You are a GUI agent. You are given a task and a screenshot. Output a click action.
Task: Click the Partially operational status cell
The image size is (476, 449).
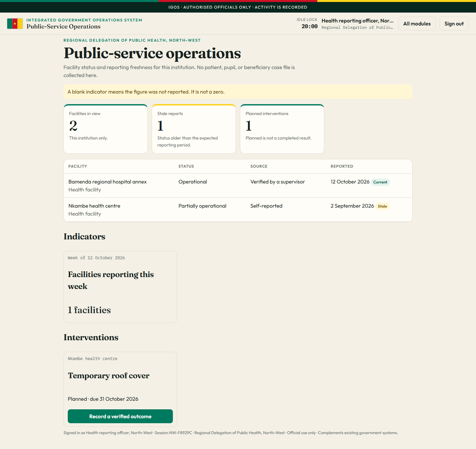[202, 206]
